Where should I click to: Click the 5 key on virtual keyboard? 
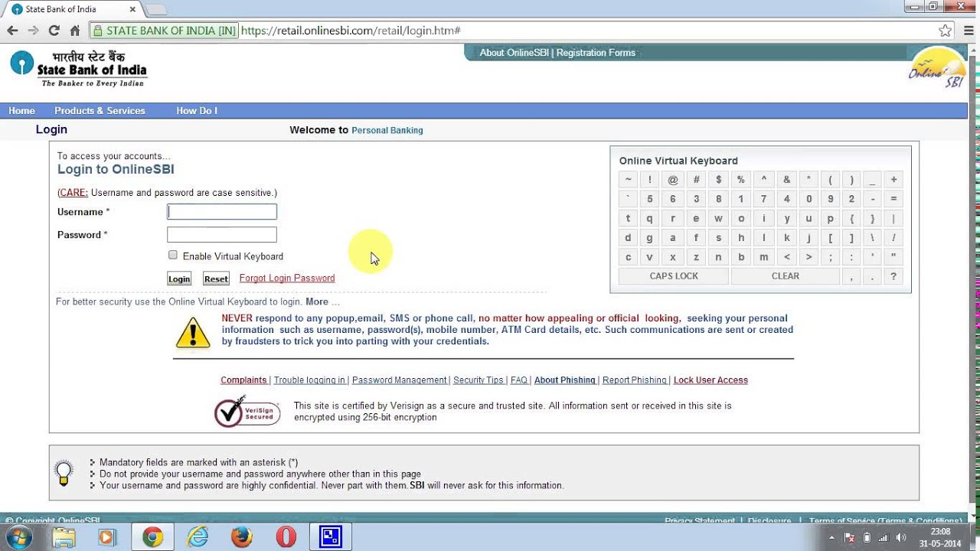[x=650, y=199]
